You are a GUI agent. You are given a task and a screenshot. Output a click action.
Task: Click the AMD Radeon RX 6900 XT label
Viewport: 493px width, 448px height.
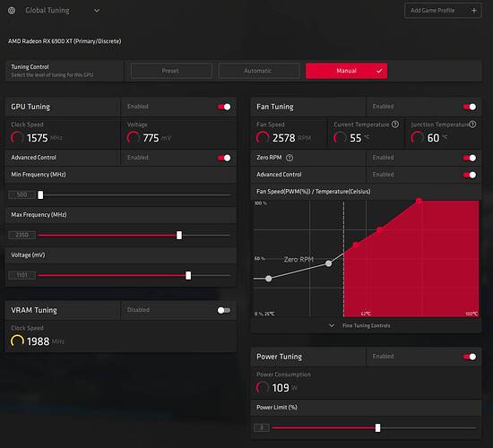pyautogui.click(x=65, y=41)
